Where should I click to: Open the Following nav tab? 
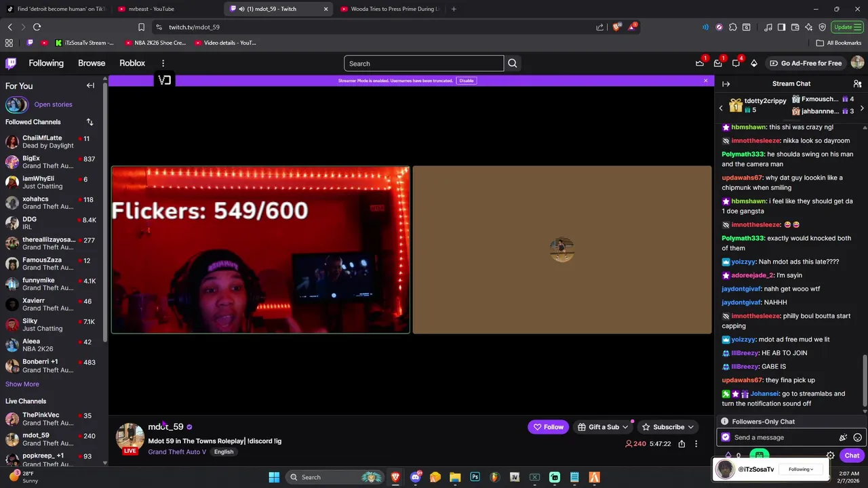click(46, 63)
